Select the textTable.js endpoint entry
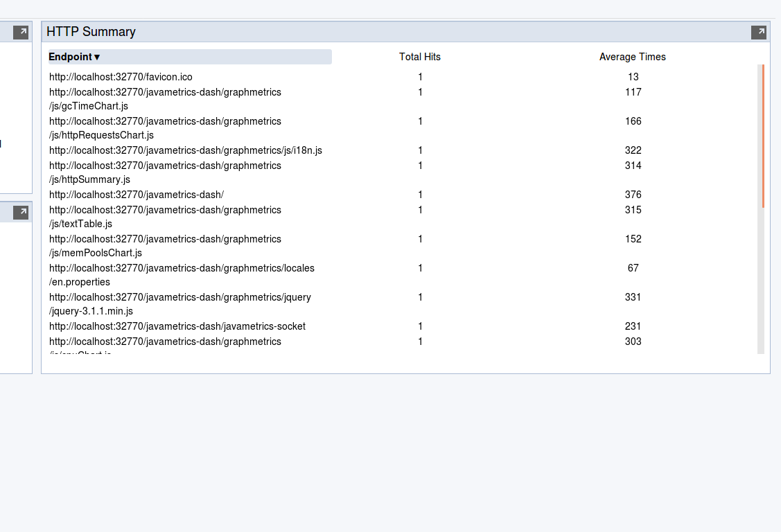This screenshot has width=781, height=532. coord(164,216)
